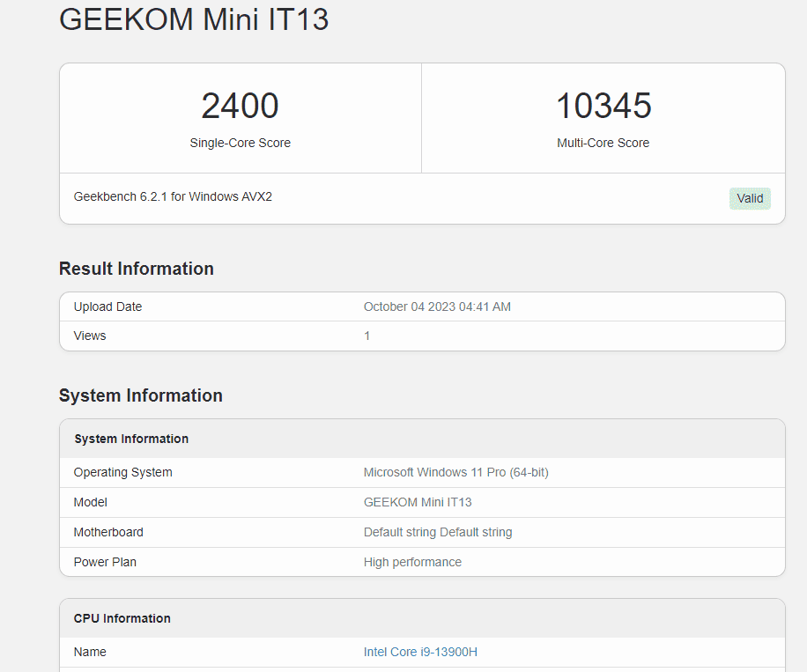Click the Power Plan row label
The height and width of the screenshot is (672, 807).
point(105,562)
